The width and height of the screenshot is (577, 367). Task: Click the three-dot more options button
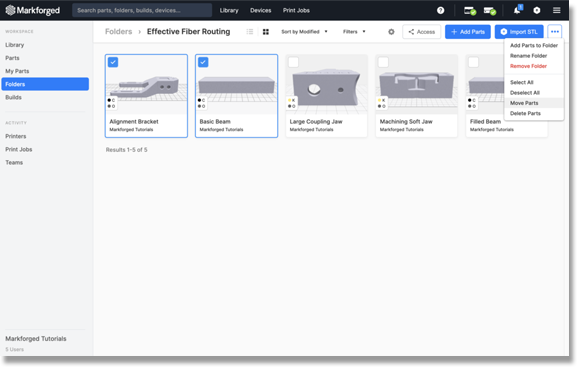click(555, 32)
